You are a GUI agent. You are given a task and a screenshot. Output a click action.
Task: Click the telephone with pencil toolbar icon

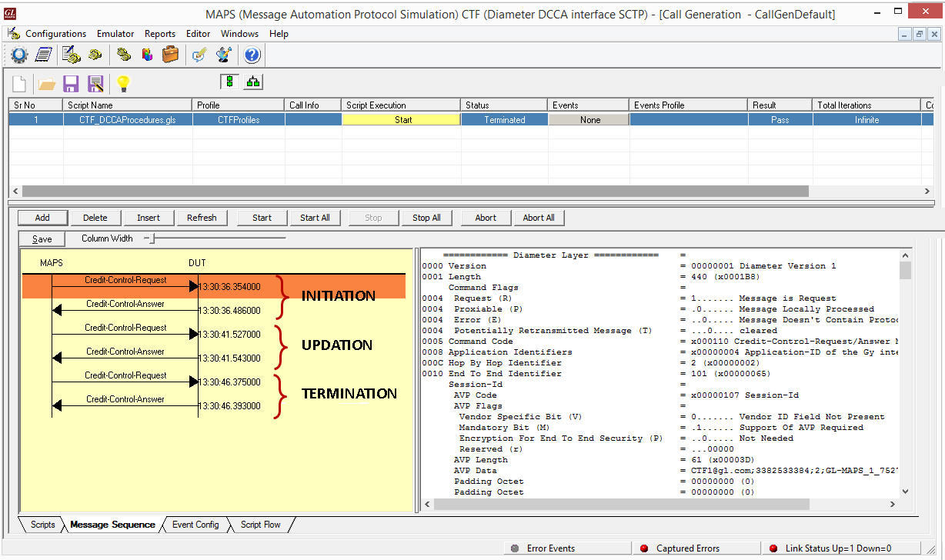(x=72, y=55)
